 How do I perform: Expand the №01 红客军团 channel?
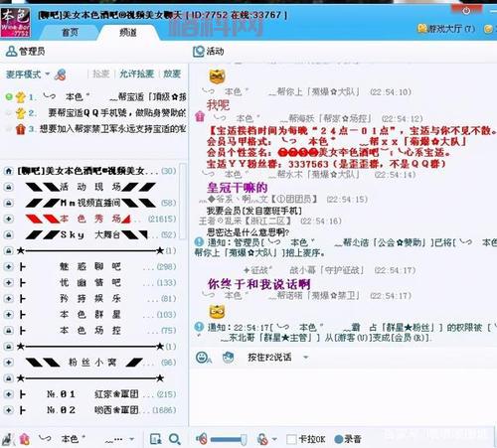(x=9, y=394)
